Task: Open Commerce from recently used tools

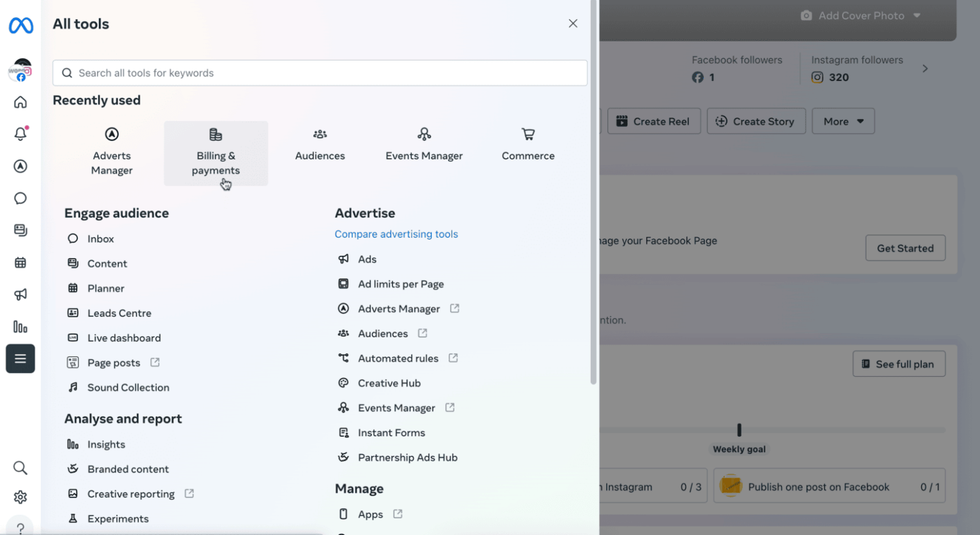Action: (528, 143)
